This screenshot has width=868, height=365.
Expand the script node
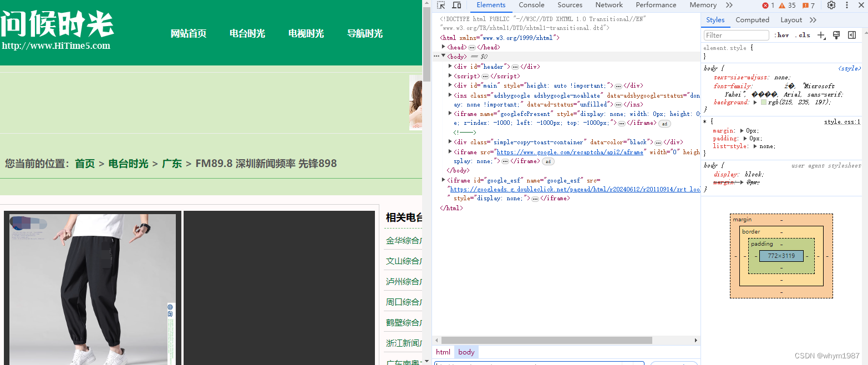(450, 75)
